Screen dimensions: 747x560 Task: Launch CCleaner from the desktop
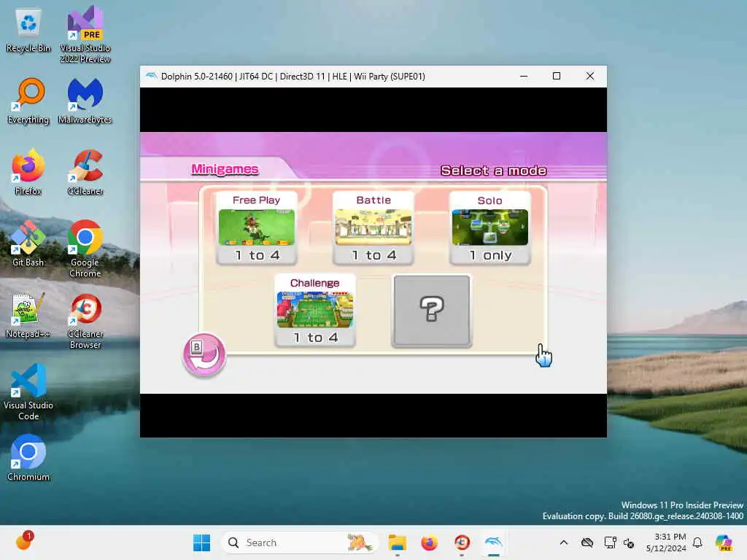tap(85, 172)
